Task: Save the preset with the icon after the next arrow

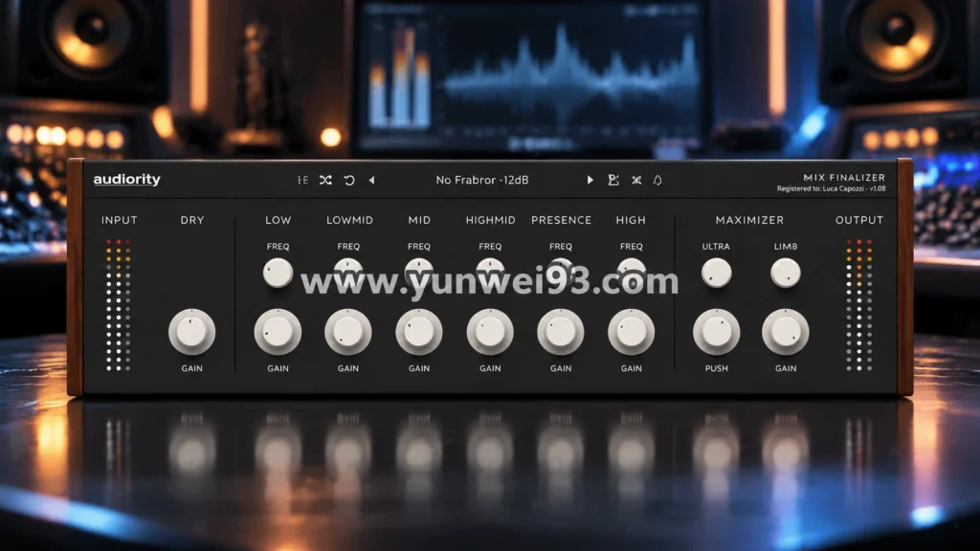Action: pos(613,180)
